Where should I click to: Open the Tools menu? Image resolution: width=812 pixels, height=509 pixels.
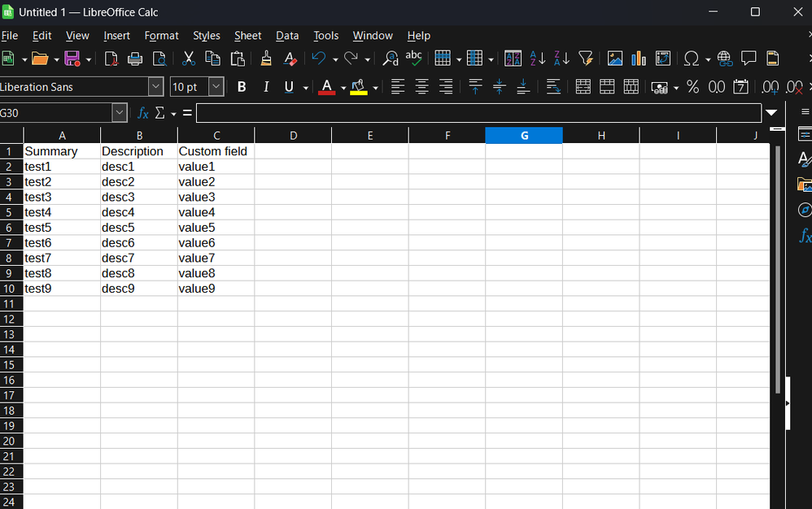pos(325,36)
